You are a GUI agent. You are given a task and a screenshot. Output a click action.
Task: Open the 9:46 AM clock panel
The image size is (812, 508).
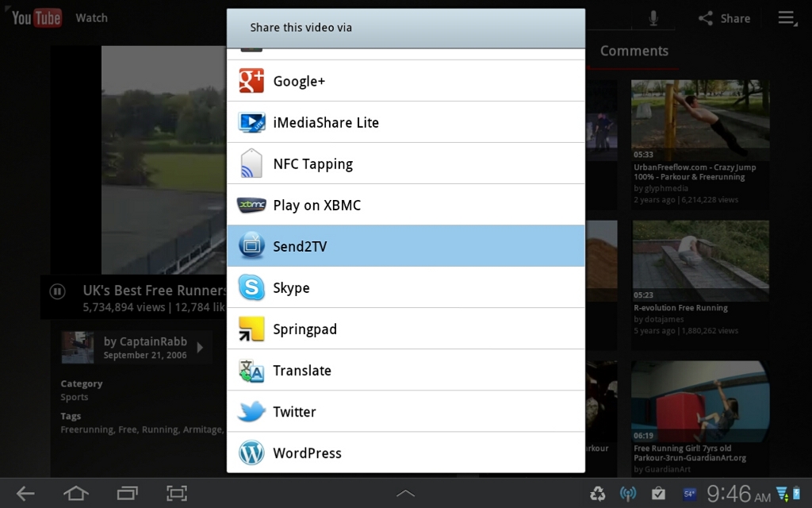point(739,494)
